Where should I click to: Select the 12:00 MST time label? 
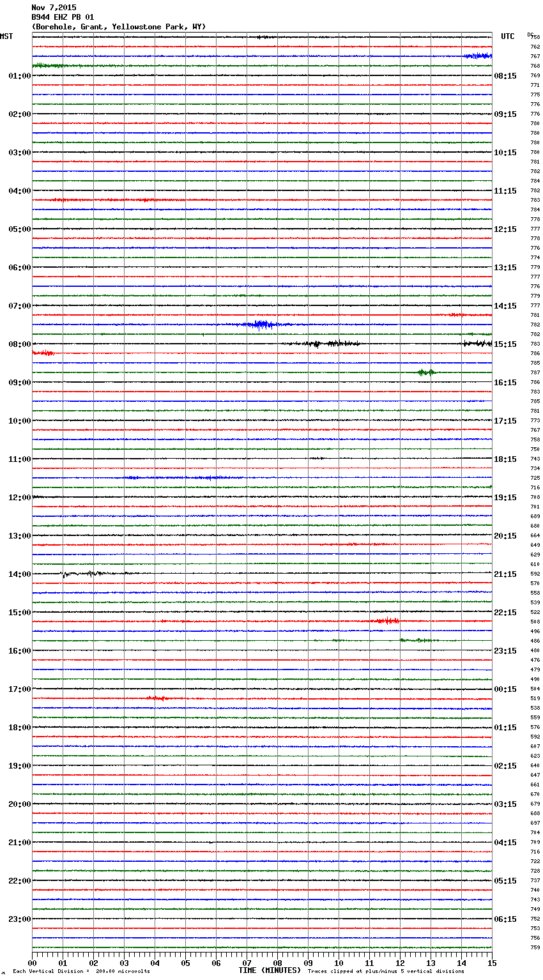pos(20,498)
